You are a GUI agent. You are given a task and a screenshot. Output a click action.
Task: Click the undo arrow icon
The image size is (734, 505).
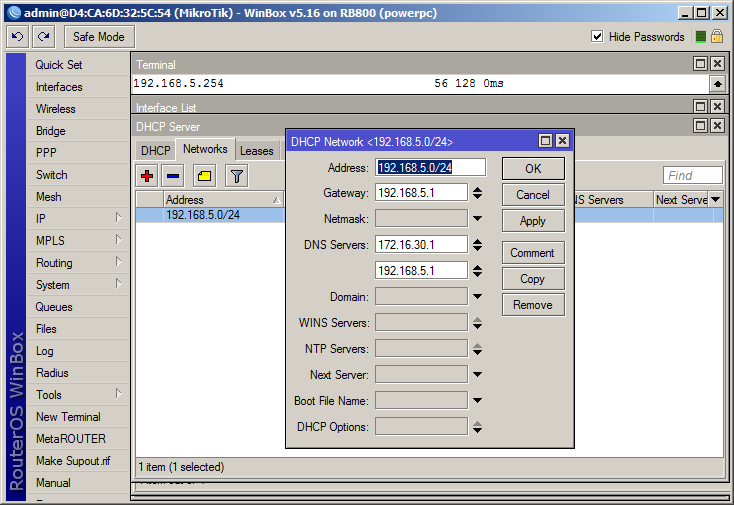(18, 37)
